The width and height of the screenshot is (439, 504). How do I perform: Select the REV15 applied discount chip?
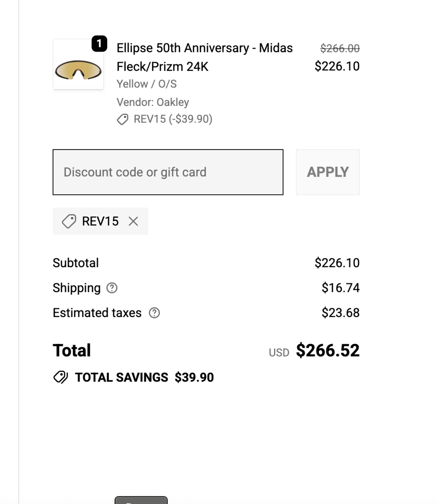100,221
